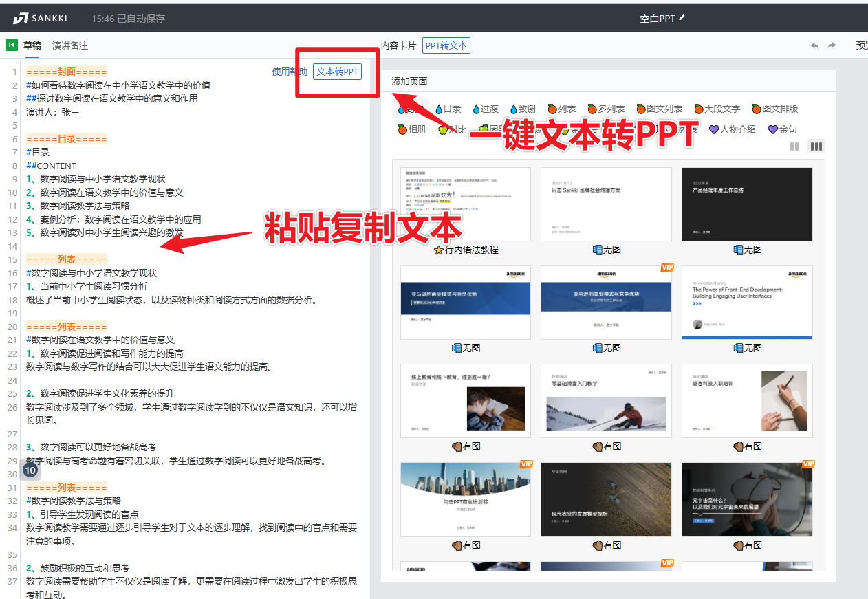This screenshot has width=868, height=599.
Task: Click the 演讲人：张三 line
Action: pyautogui.click(x=53, y=112)
